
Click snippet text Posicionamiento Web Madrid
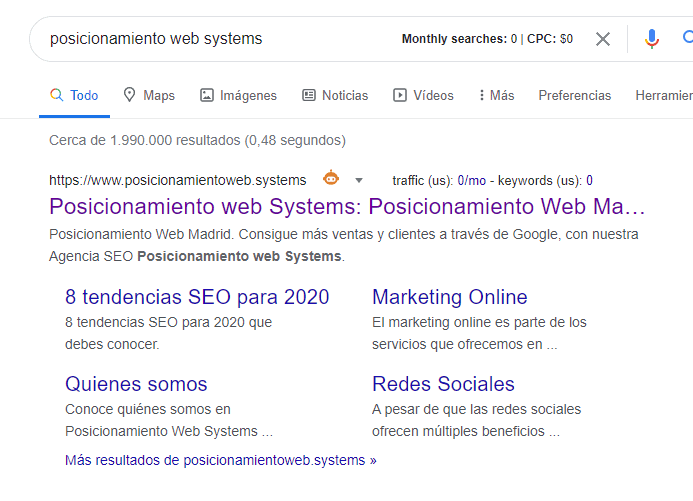[140, 234]
